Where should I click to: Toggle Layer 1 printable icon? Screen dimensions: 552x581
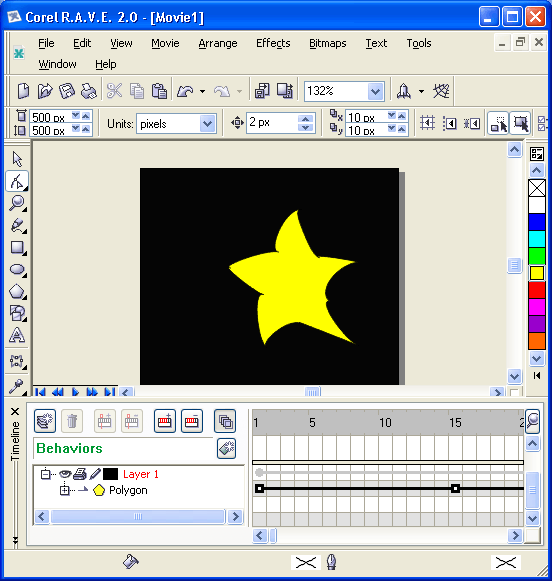point(80,474)
